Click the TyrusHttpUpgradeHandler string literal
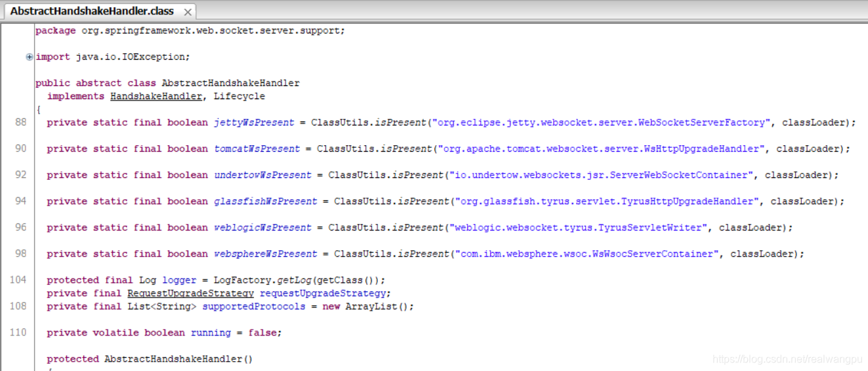 pyautogui.click(x=608, y=202)
